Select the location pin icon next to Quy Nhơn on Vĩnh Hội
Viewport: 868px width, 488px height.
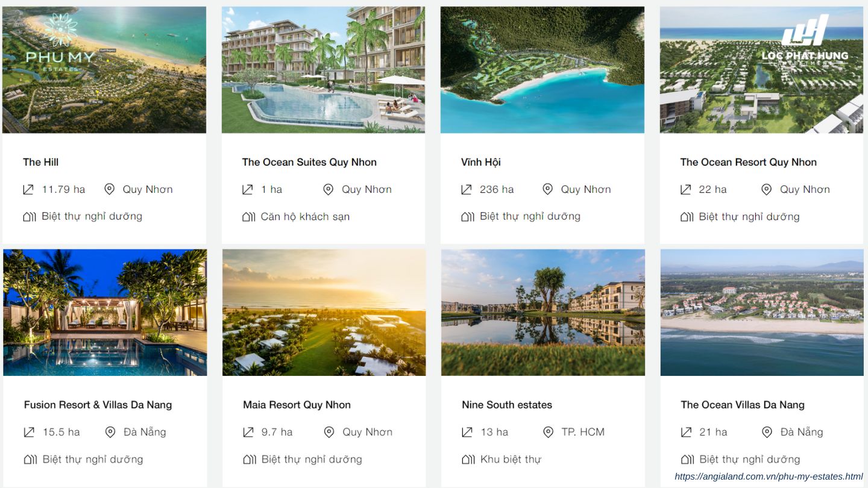547,189
